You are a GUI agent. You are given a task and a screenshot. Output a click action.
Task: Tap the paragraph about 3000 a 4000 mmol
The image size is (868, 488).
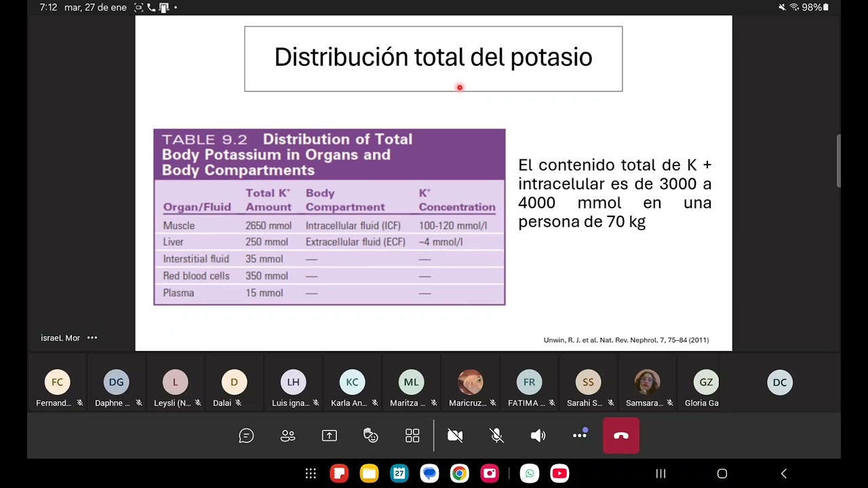(615, 193)
